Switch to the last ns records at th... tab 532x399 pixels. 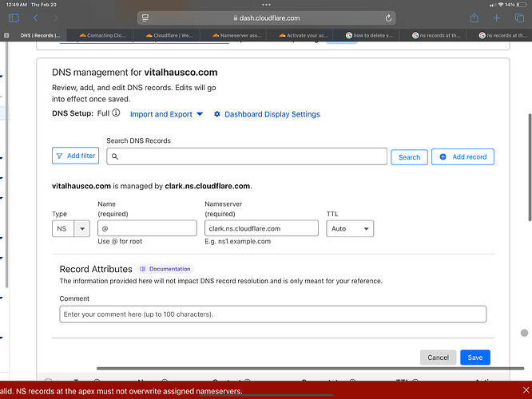coord(502,35)
